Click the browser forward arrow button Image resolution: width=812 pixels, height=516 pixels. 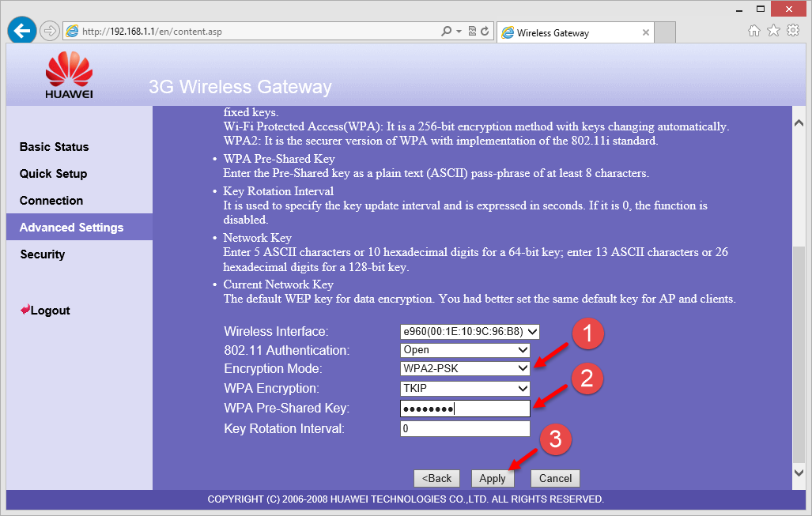coord(50,31)
